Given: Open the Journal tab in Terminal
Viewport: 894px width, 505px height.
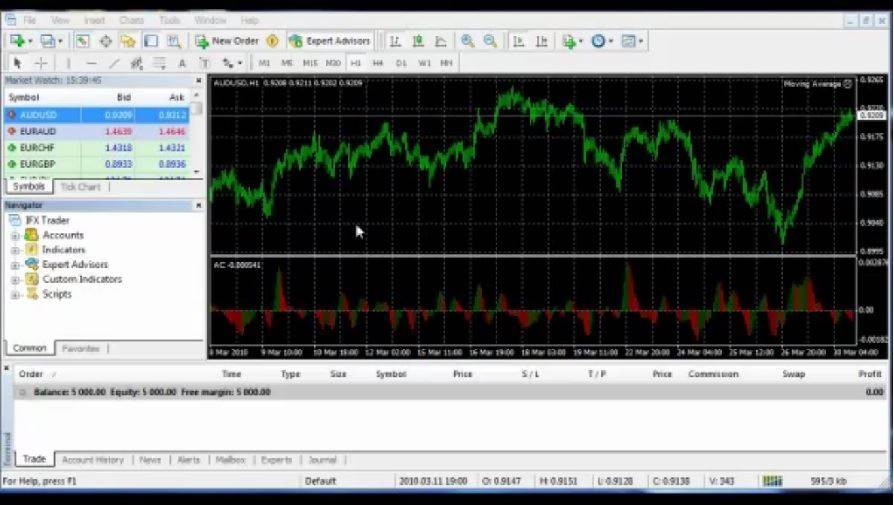Looking at the screenshot, I should [x=322, y=459].
